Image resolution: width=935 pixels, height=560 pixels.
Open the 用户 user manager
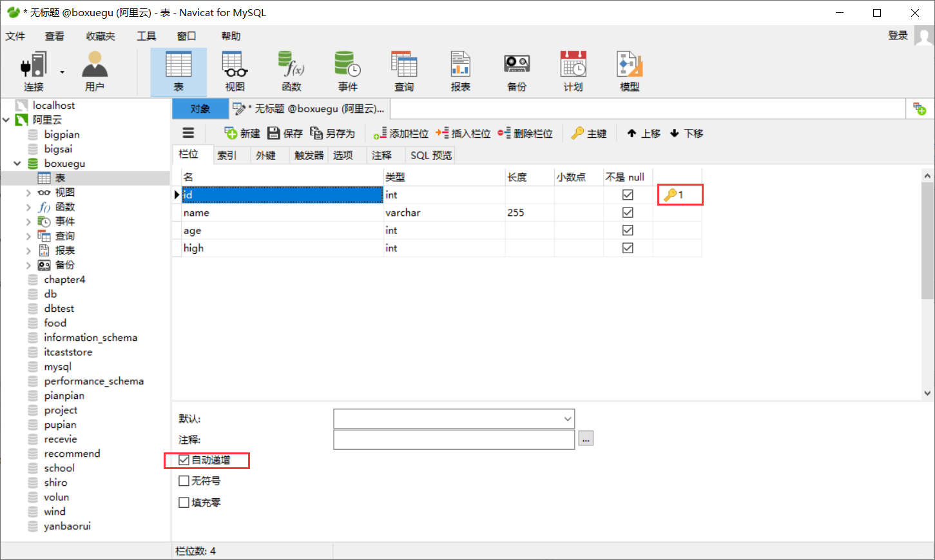(95, 72)
